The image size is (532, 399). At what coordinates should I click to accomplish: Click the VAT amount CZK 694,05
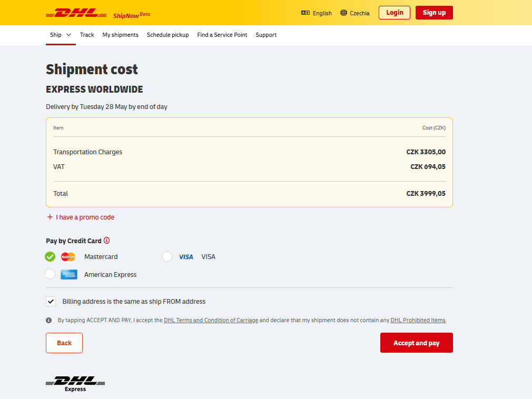(x=428, y=167)
